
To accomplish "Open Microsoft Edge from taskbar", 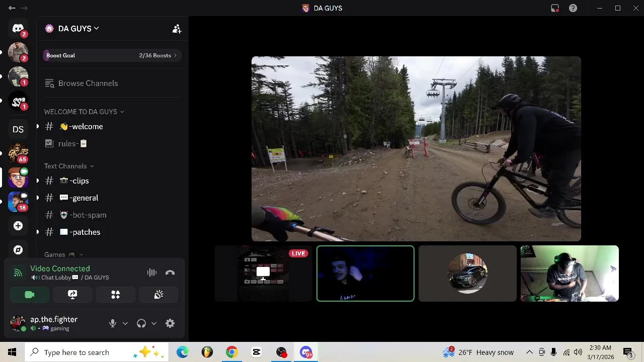I will click(182, 352).
